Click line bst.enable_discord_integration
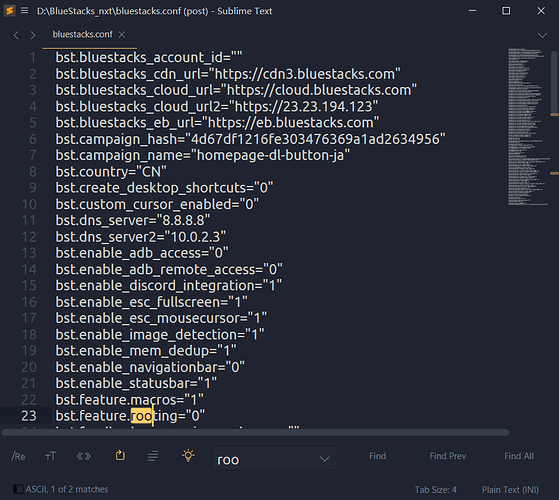The image size is (559, 500). click(x=169, y=285)
